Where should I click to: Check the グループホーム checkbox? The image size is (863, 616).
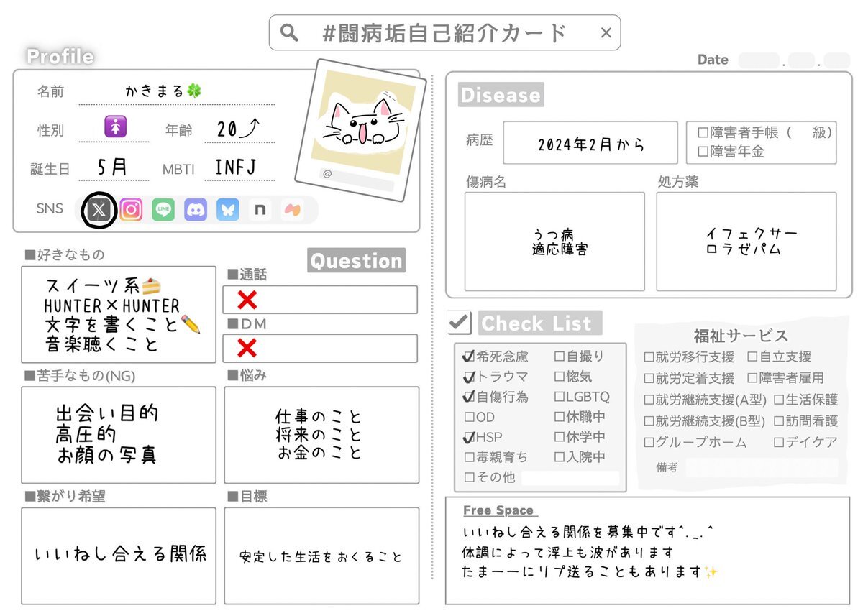click(x=649, y=443)
